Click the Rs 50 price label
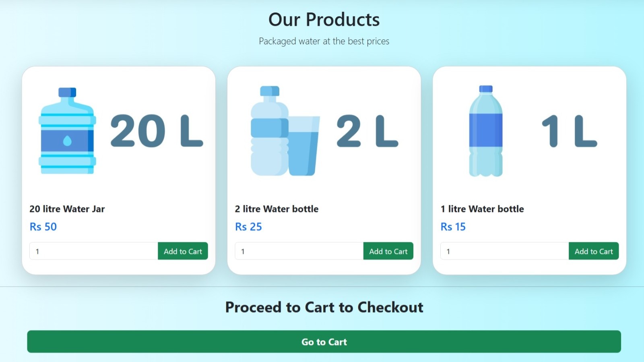644x362 pixels. click(x=43, y=227)
